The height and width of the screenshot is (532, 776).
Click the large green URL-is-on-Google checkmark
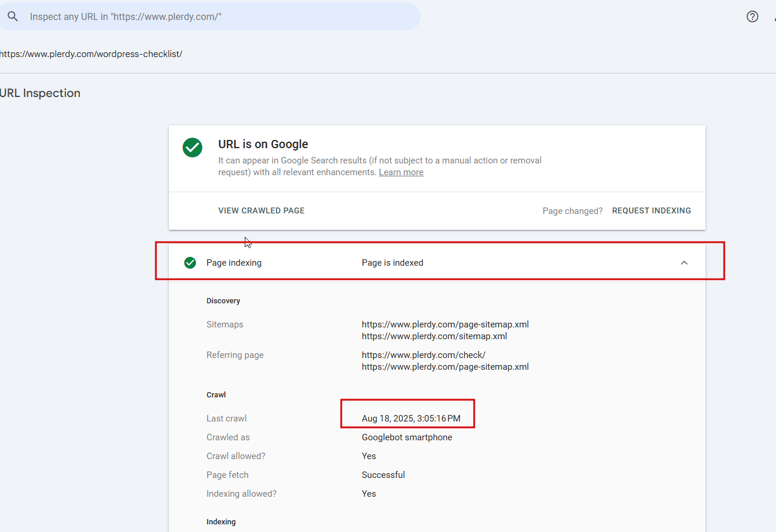tap(192, 148)
